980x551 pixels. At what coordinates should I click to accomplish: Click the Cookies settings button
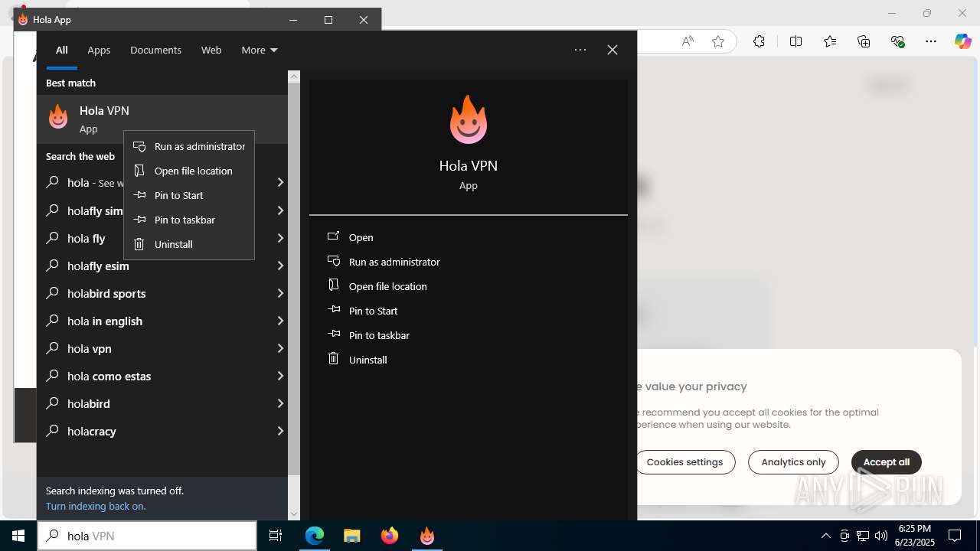[x=684, y=462]
